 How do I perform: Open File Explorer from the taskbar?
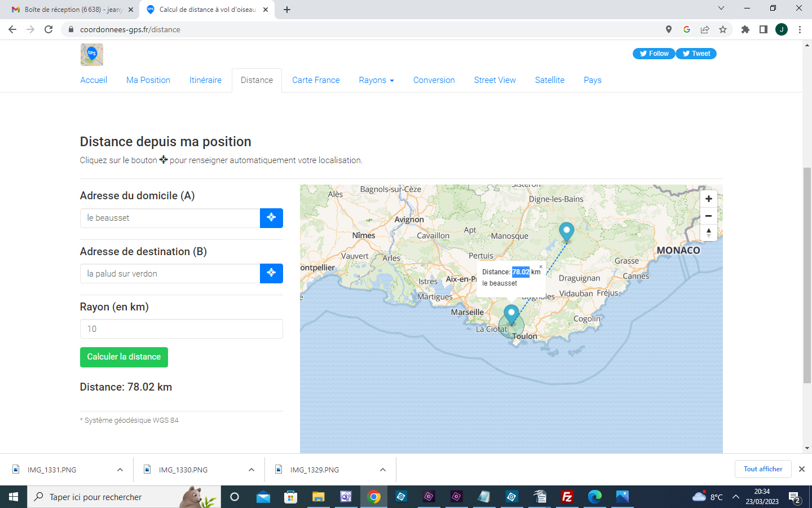point(319,497)
